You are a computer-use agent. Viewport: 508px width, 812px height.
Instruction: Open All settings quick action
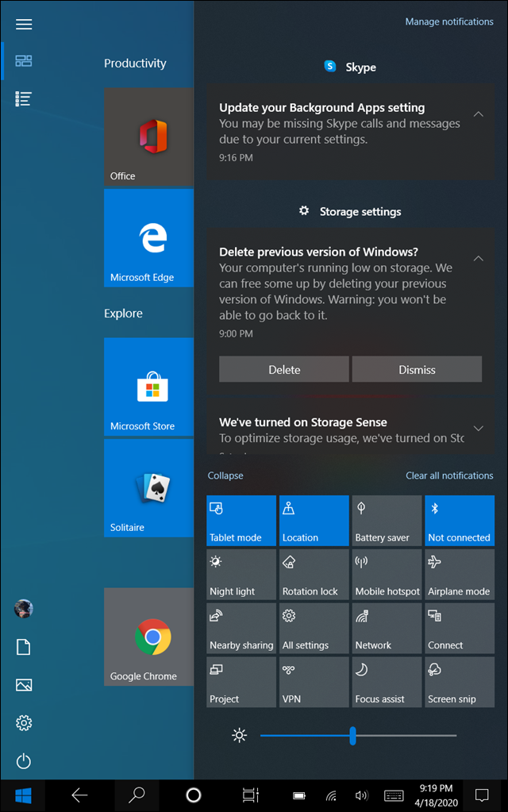tap(314, 628)
